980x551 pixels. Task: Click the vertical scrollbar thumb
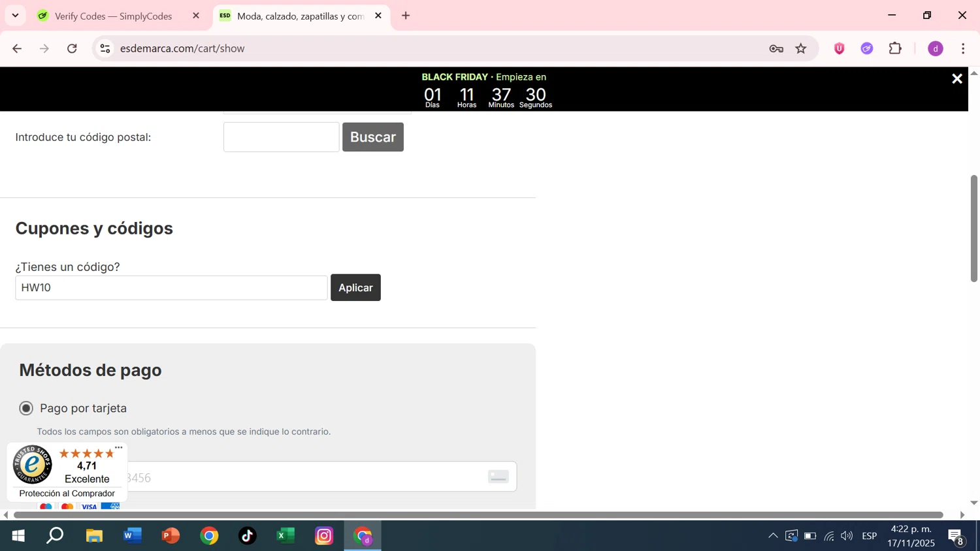(x=974, y=228)
